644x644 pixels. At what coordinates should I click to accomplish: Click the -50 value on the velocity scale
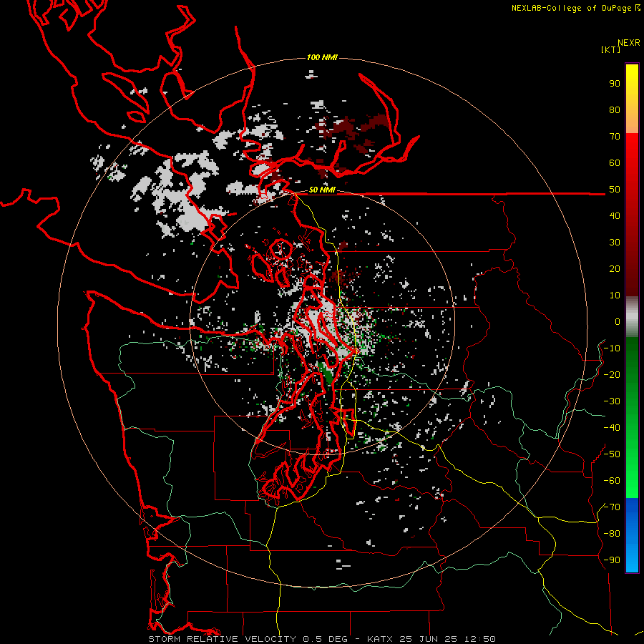[x=612, y=454]
